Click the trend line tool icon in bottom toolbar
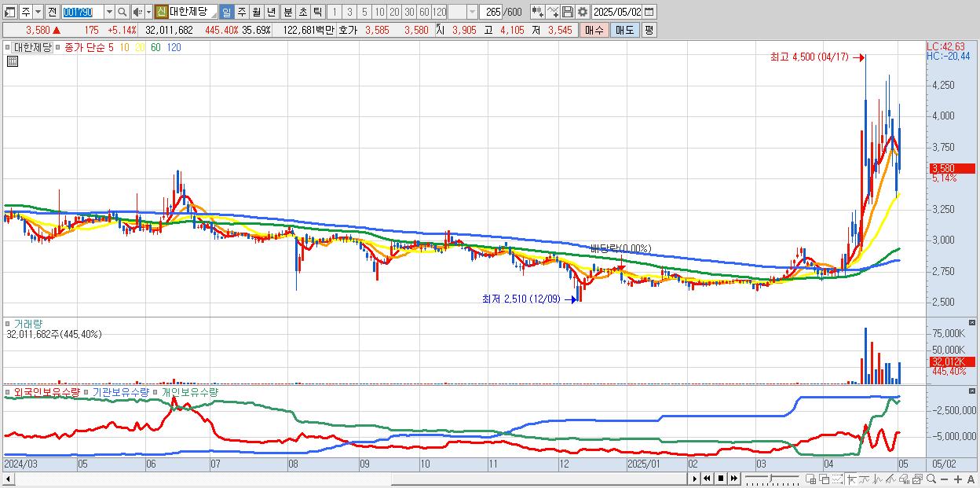The height and width of the screenshot is (488, 980). pos(865,479)
